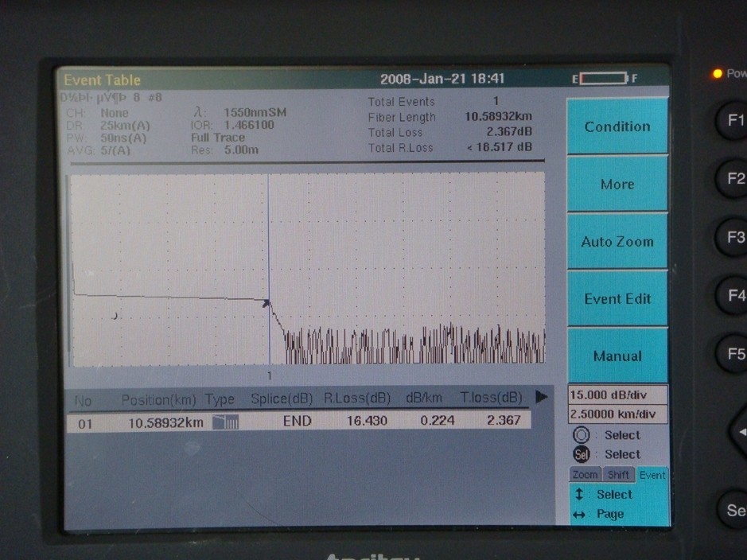Click the CH None setting

click(115, 113)
